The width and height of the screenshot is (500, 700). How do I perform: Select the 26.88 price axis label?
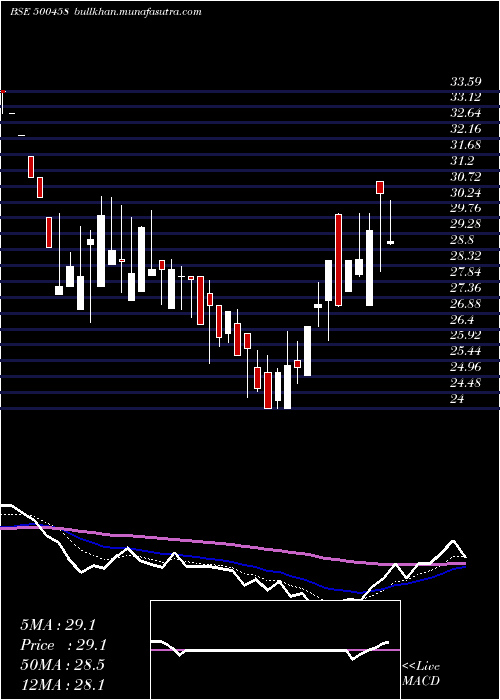[x=466, y=304]
